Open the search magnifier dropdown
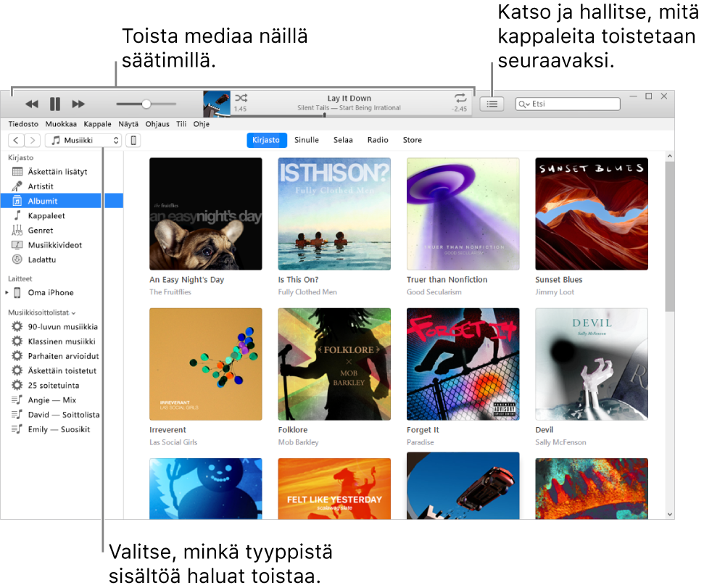This screenshot has width=704, height=588. click(x=524, y=104)
